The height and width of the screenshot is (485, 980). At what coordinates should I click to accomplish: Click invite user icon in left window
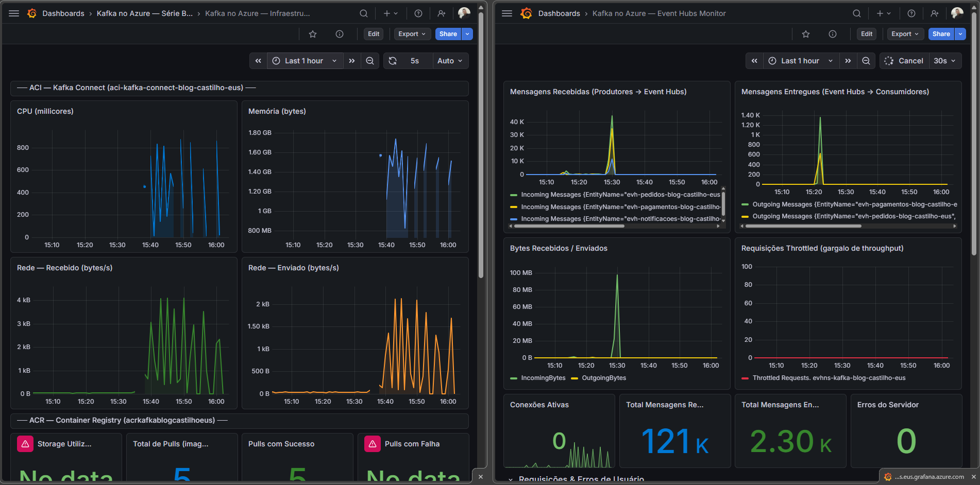(442, 13)
